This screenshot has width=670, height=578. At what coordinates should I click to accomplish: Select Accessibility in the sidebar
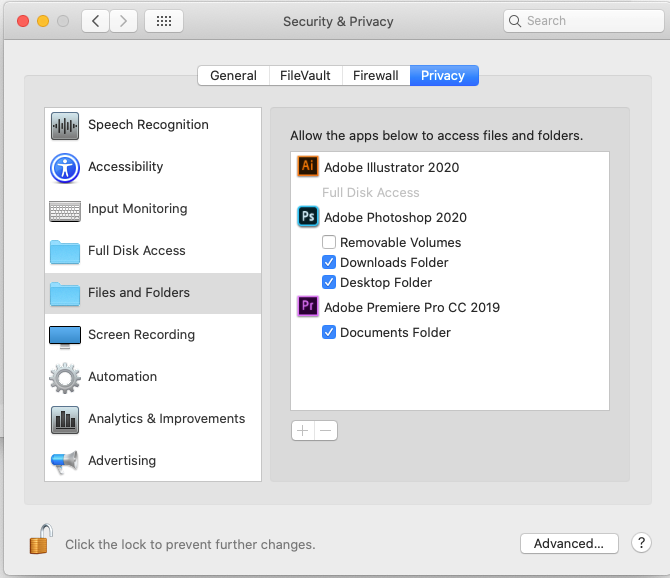coord(153,168)
